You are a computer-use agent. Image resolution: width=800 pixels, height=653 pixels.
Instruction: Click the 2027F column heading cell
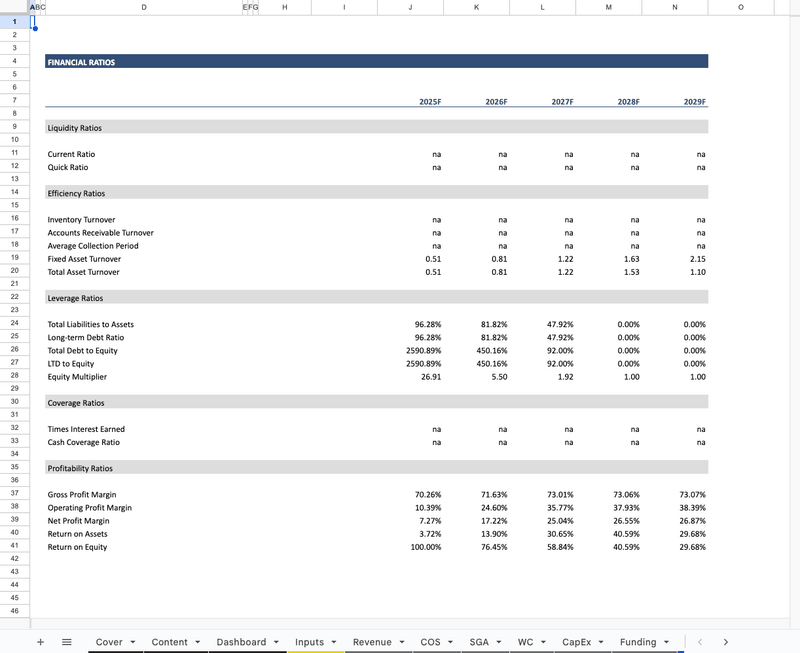point(542,102)
